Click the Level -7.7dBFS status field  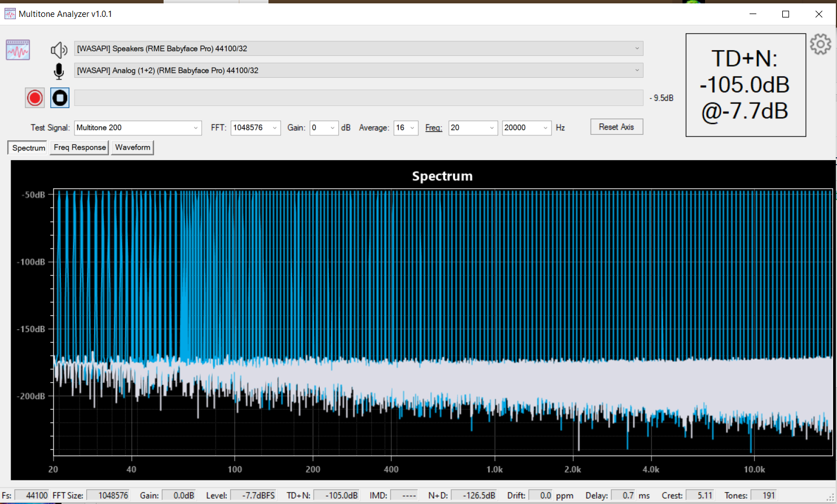[254, 496]
